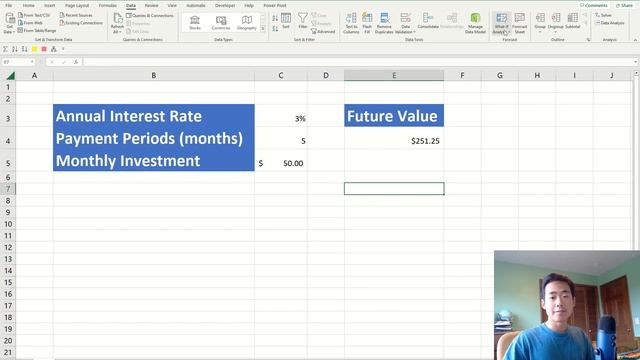640x360 pixels.
Task: Convert to Geography data type
Action: pos(247,22)
